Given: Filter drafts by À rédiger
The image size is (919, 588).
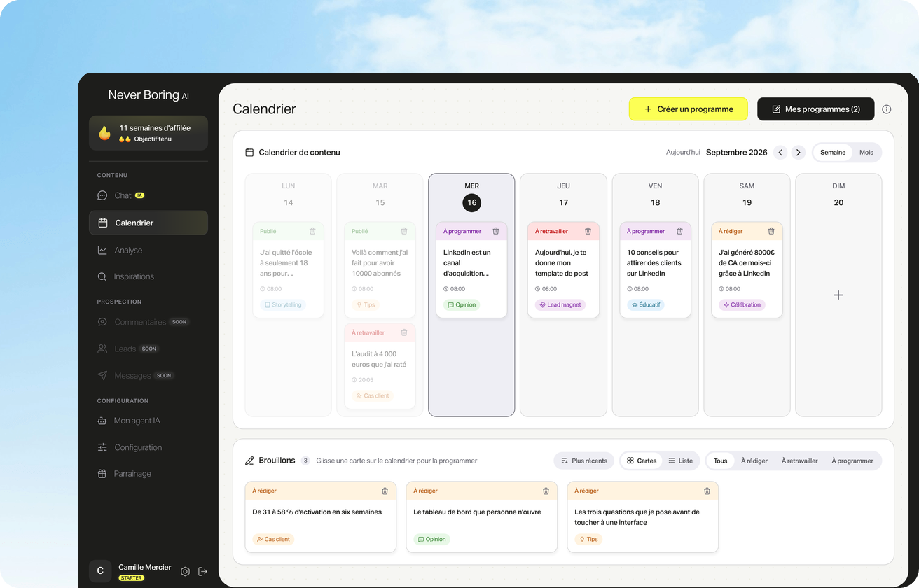Looking at the screenshot, I should click(x=754, y=461).
